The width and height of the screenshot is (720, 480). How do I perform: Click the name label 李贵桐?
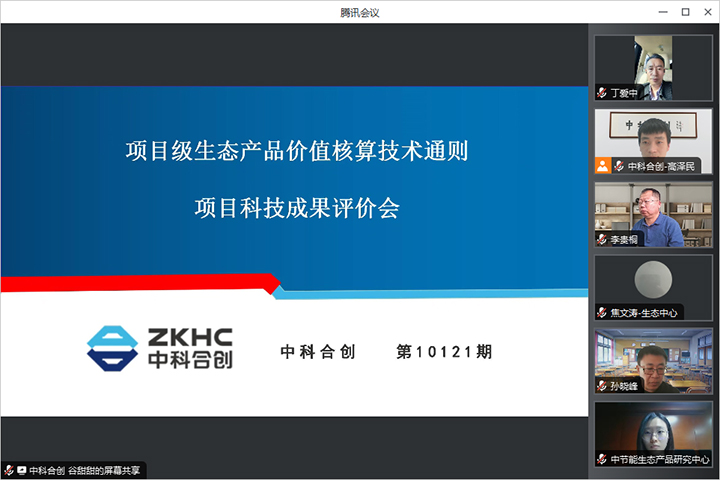pyautogui.click(x=624, y=239)
